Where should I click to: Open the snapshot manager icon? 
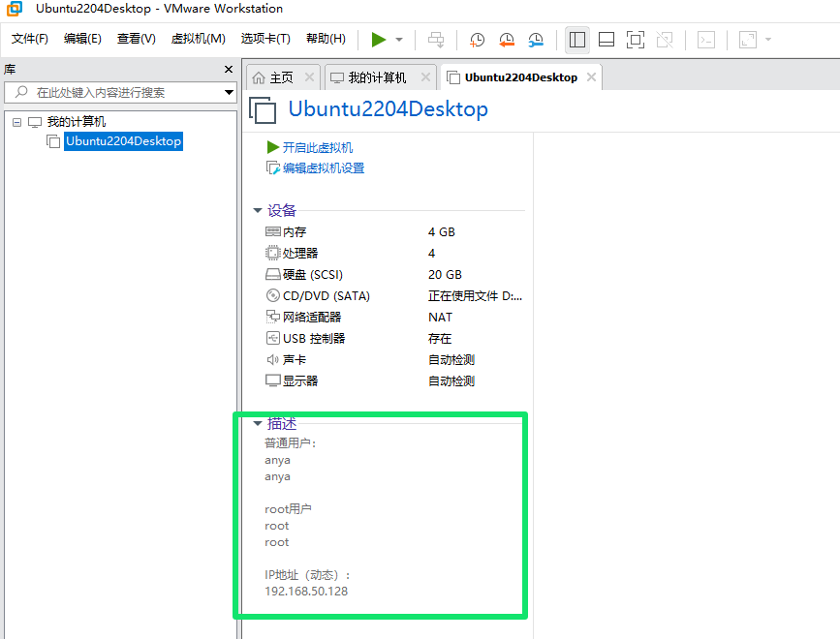pyautogui.click(x=536, y=40)
